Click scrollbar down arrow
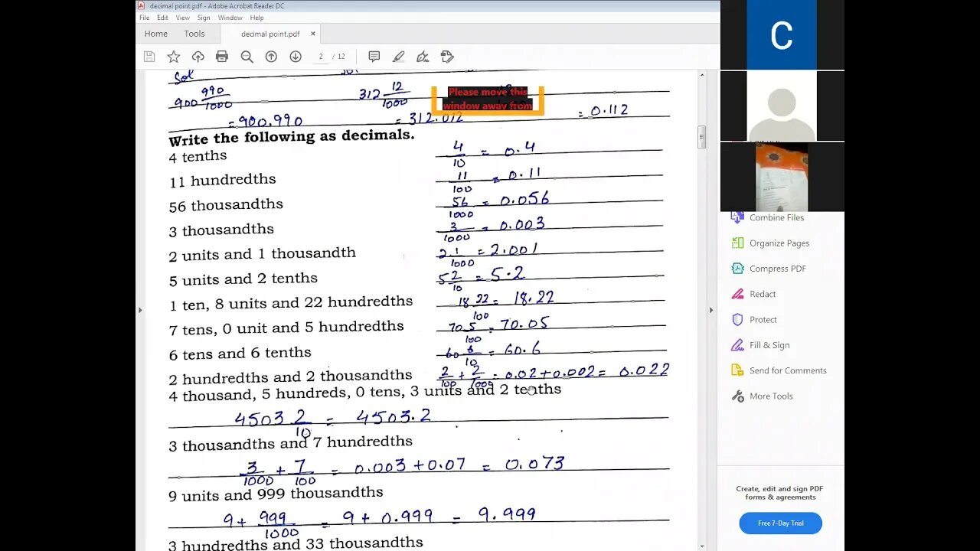 click(x=701, y=546)
